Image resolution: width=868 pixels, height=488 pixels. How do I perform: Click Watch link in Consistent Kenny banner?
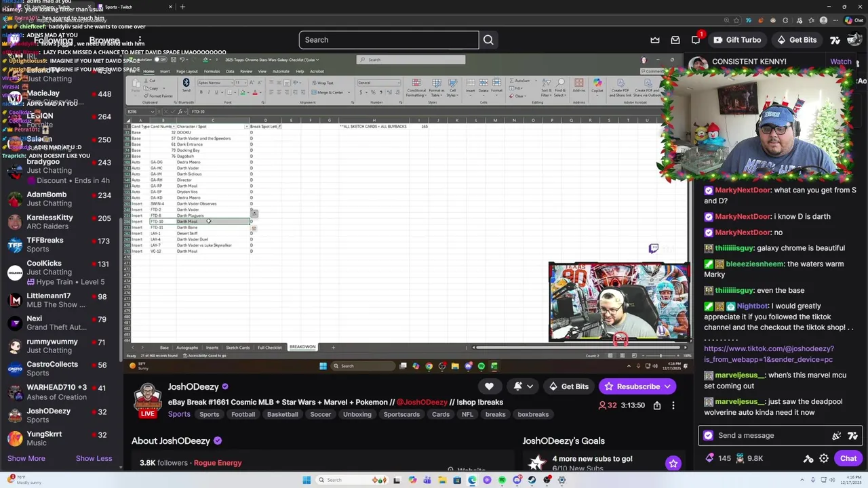tap(841, 62)
